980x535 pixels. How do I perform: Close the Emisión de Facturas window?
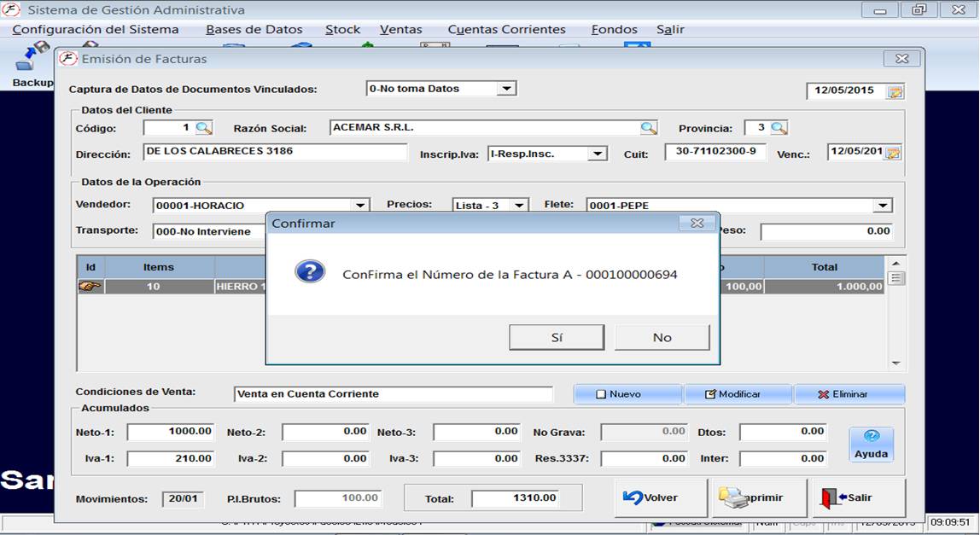[901, 59]
